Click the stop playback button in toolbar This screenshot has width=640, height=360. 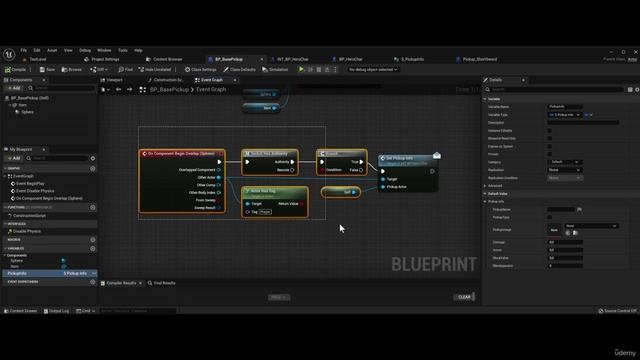(x=319, y=69)
